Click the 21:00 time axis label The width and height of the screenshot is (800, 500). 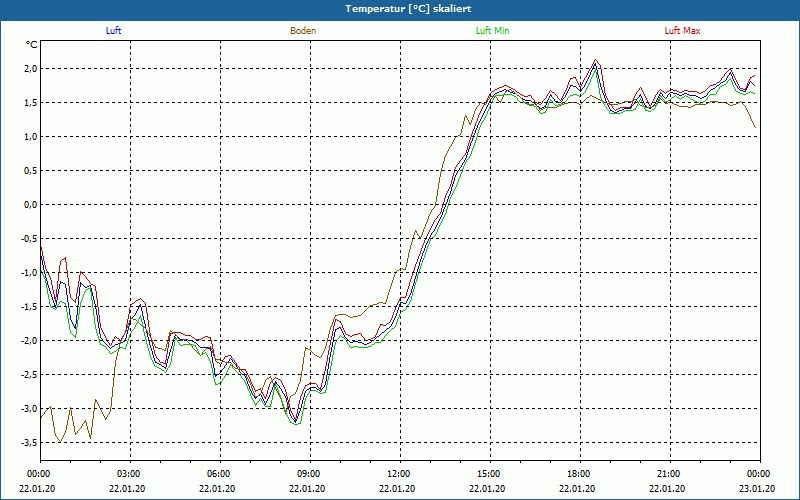[x=670, y=474]
